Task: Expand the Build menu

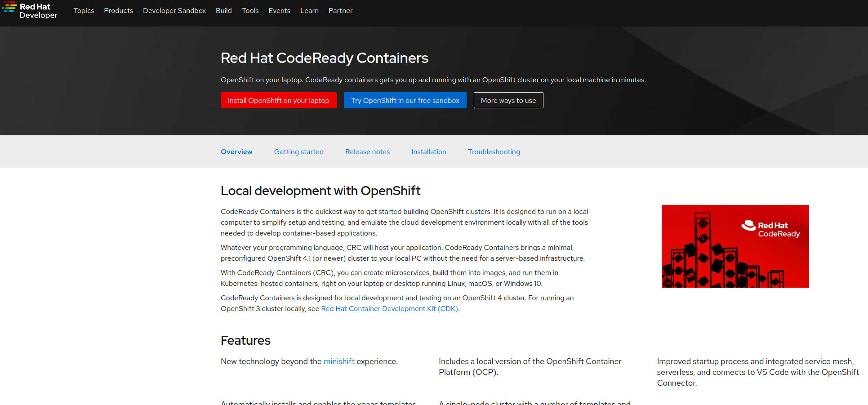Action: (x=223, y=11)
